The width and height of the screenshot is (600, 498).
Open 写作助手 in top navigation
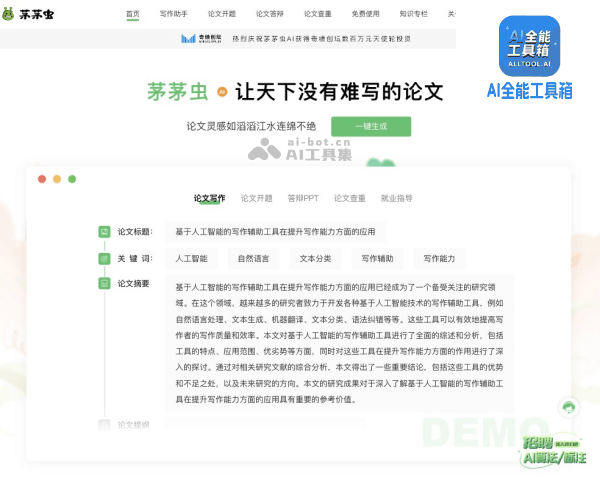click(x=174, y=14)
